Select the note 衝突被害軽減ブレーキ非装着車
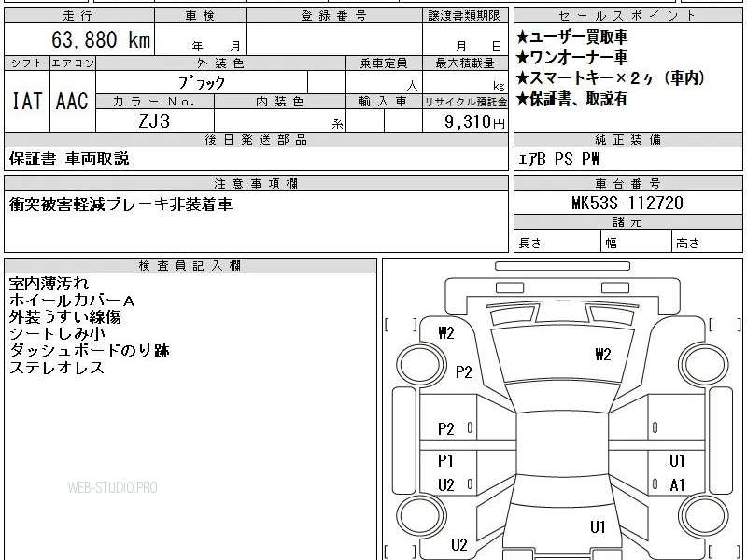The width and height of the screenshot is (747, 560). pos(120,204)
